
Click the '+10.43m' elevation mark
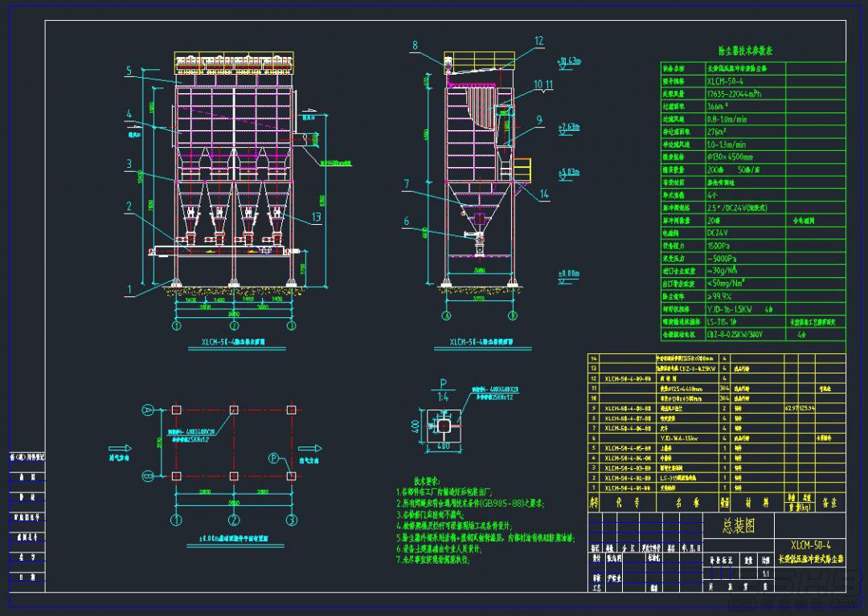tap(570, 60)
